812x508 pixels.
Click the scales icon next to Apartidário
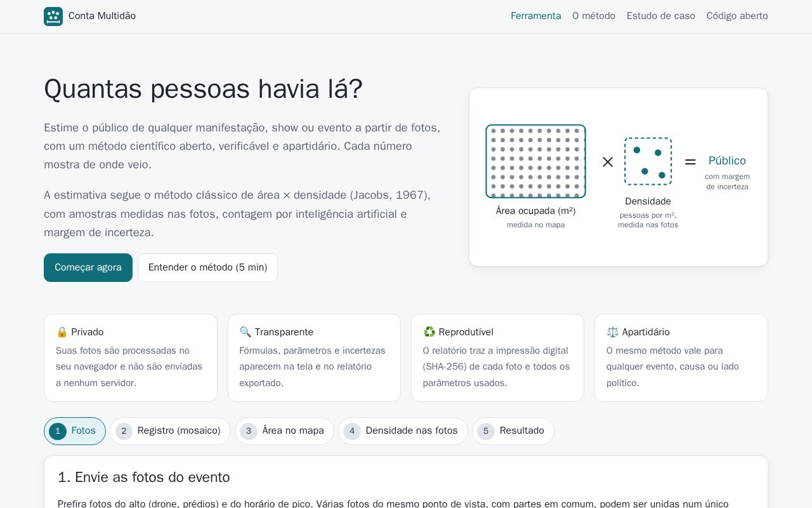coord(613,332)
